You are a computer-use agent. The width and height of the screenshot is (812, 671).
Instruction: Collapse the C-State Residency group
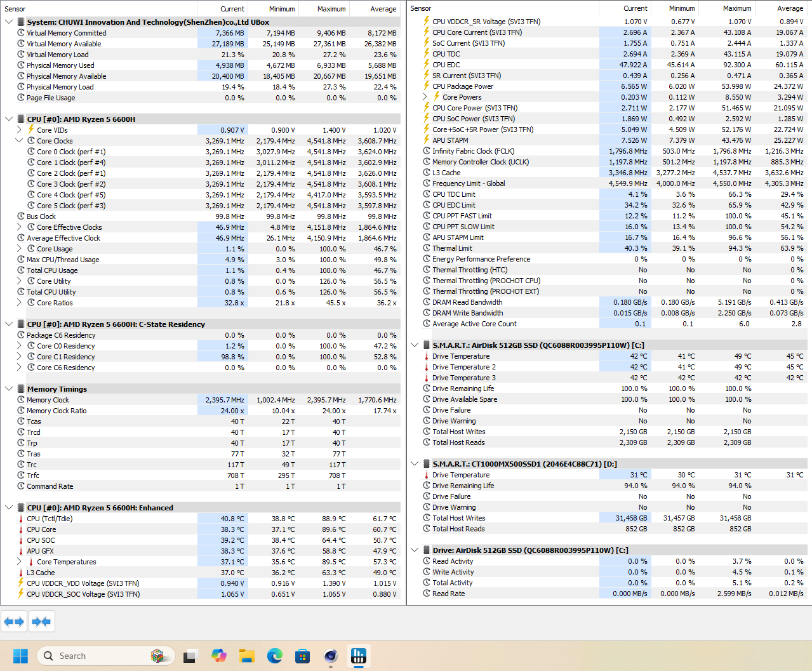pyautogui.click(x=9, y=324)
